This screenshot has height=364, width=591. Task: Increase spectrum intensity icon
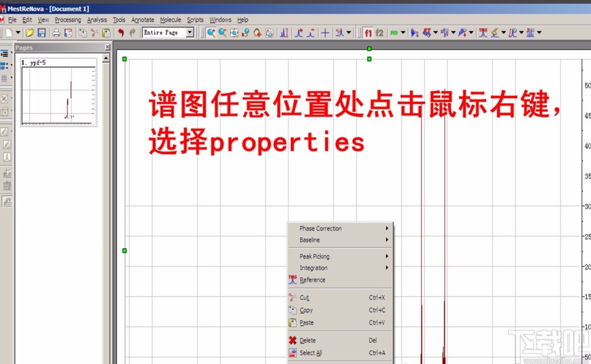(299, 33)
